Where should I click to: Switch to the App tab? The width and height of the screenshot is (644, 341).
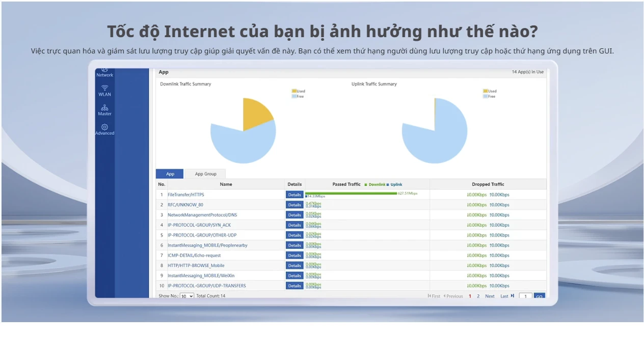[x=170, y=174]
